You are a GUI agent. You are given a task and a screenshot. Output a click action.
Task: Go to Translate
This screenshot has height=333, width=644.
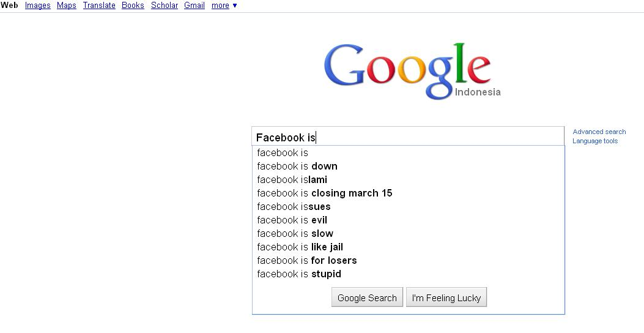tap(99, 6)
